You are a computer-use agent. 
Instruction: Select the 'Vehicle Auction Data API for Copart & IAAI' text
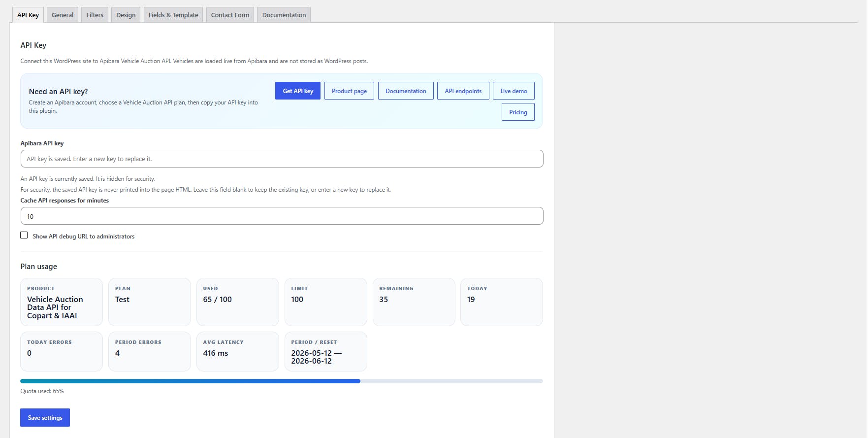point(55,307)
